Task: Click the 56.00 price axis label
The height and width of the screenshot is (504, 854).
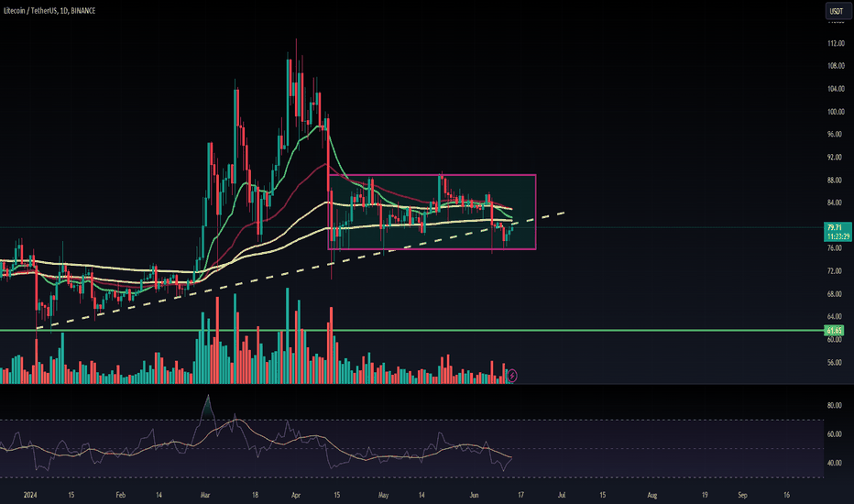Action: tap(834, 362)
